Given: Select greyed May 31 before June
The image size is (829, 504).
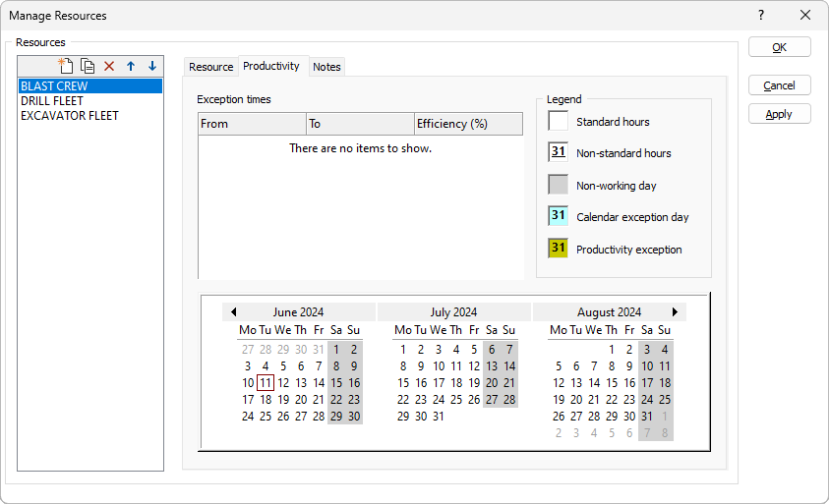Looking at the screenshot, I should coord(319,350).
